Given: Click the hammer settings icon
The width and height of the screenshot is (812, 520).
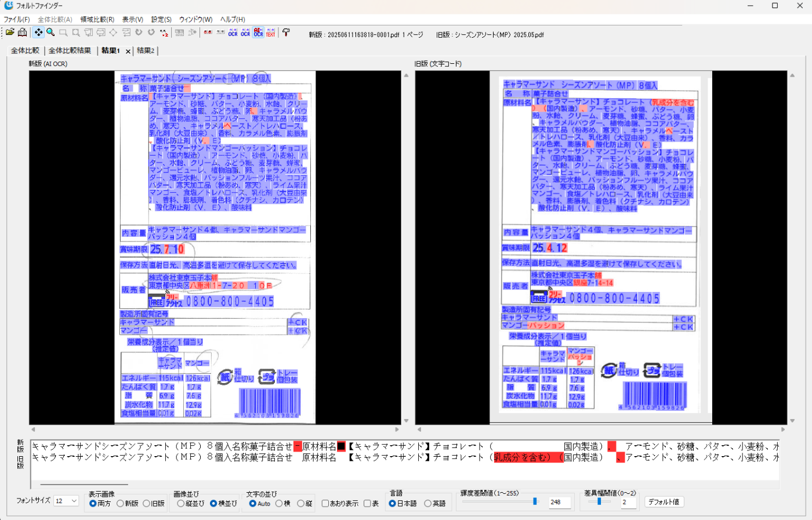Looking at the screenshot, I should coord(286,32).
